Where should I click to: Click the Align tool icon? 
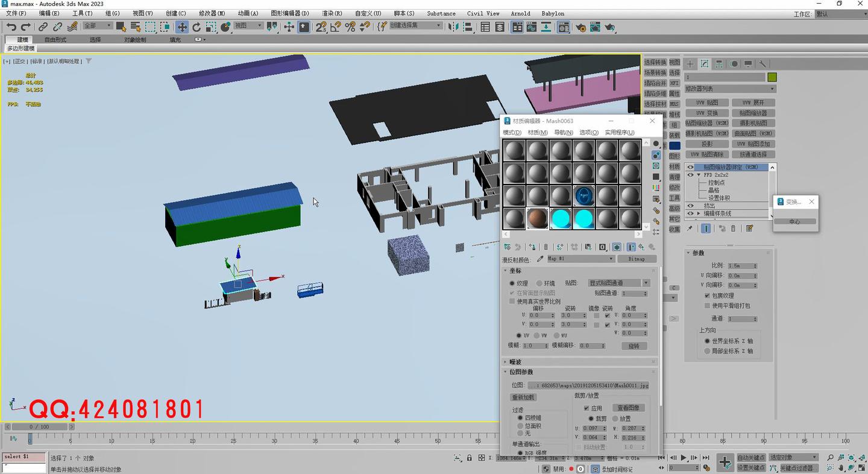coord(468,27)
